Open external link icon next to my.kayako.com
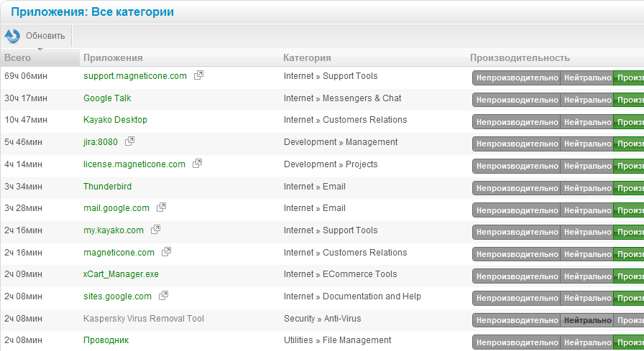644x351 pixels. [156, 229]
